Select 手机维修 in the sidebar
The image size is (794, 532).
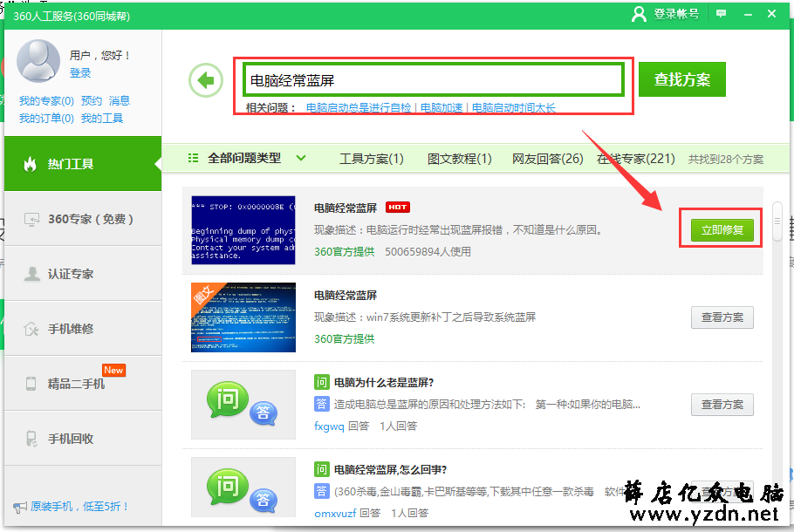point(83,329)
